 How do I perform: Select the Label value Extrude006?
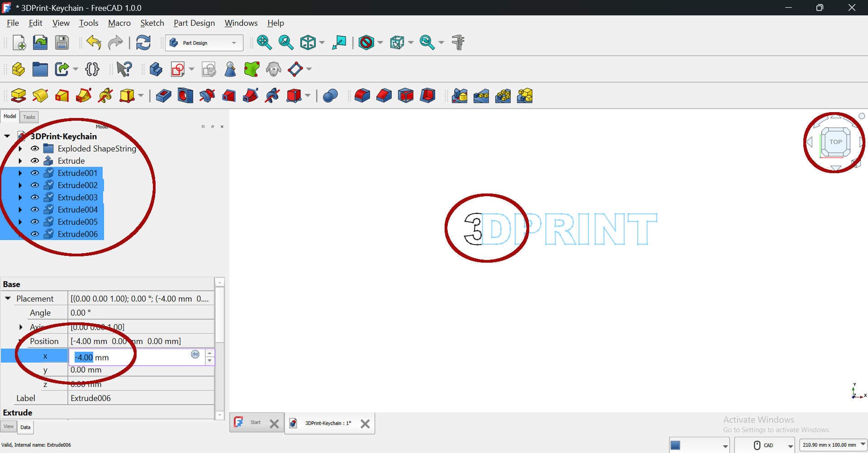(90, 398)
